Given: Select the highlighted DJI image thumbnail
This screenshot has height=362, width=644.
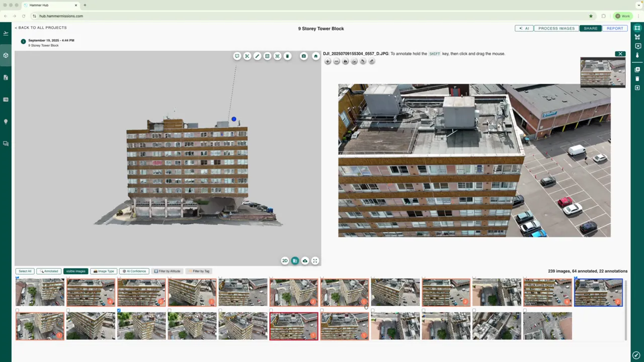Looking at the screenshot, I should click(x=598, y=292).
